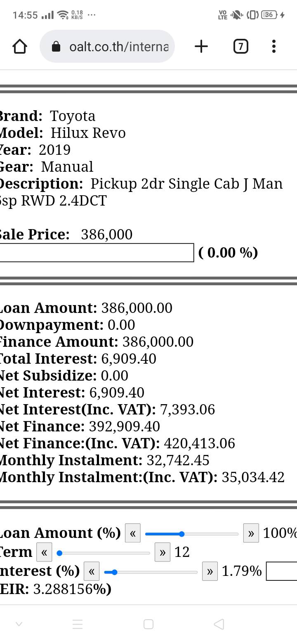
Task: Tap the browser home icon
Action: click(x=20, y=46)
